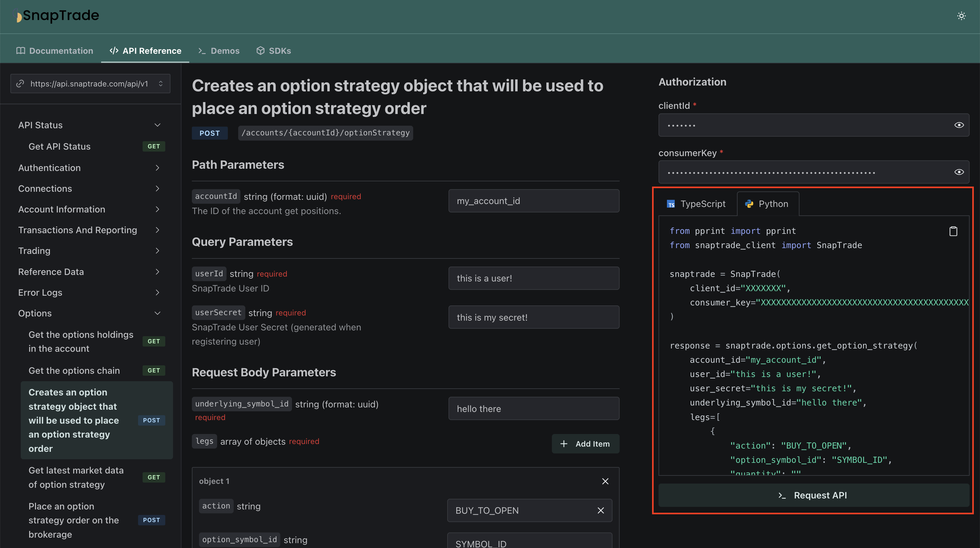The width and height of the screenshot is (980, 548).
Task: Toggle the light/dark theme sun icon
Action: (x=961, y=16)
